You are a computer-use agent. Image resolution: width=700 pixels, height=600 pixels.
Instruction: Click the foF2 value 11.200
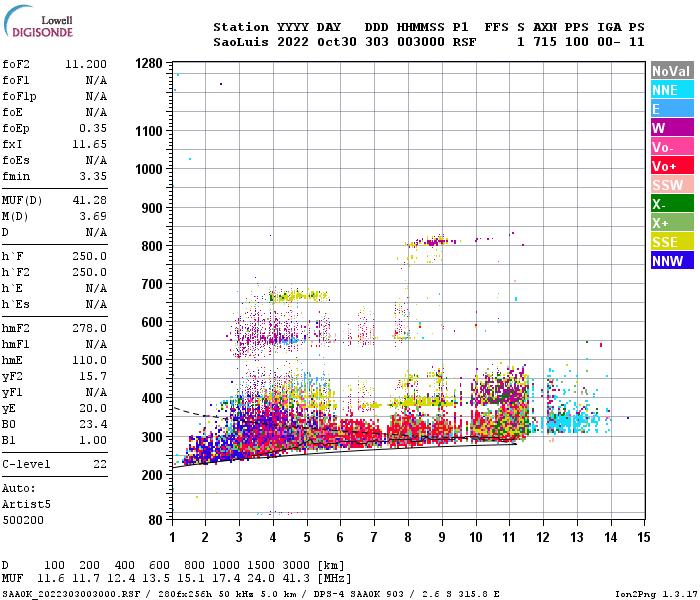86,64
